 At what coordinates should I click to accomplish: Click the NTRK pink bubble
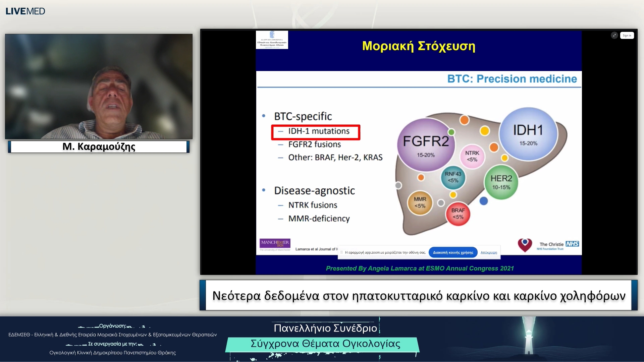click(x=472, y=156)
